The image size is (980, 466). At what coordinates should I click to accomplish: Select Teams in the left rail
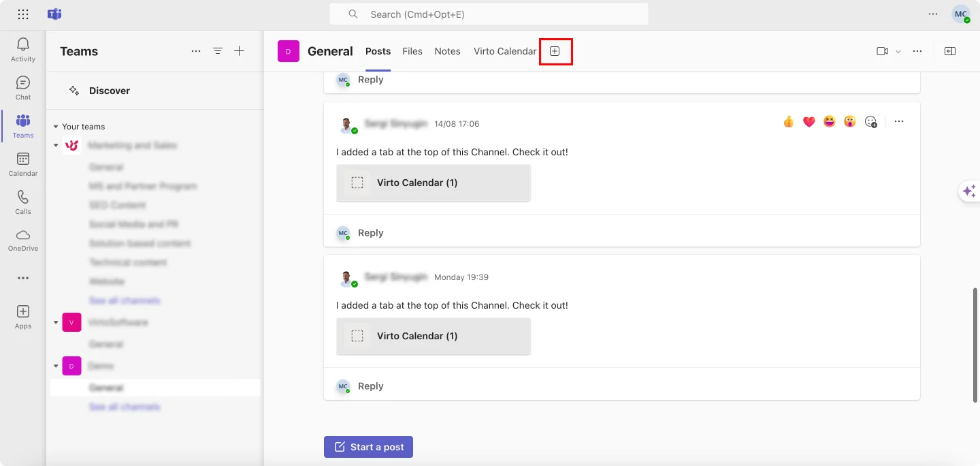23,126
